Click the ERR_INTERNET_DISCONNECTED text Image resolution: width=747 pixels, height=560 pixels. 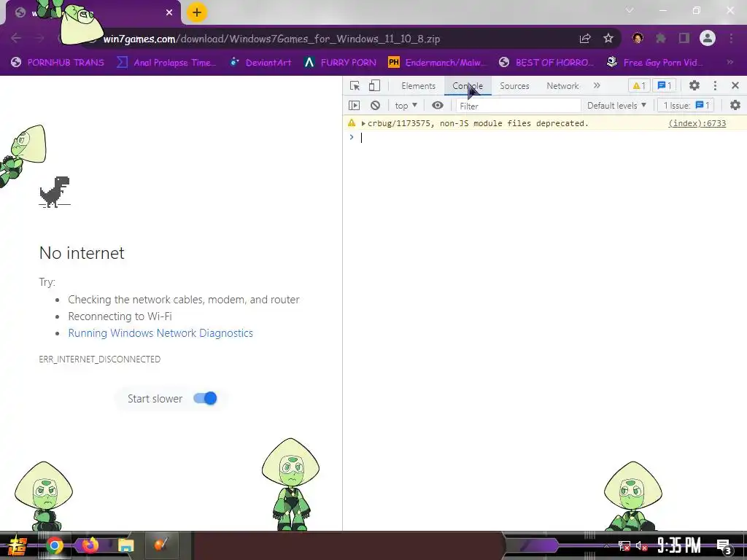pyautogui.click(x=99, y=359)
